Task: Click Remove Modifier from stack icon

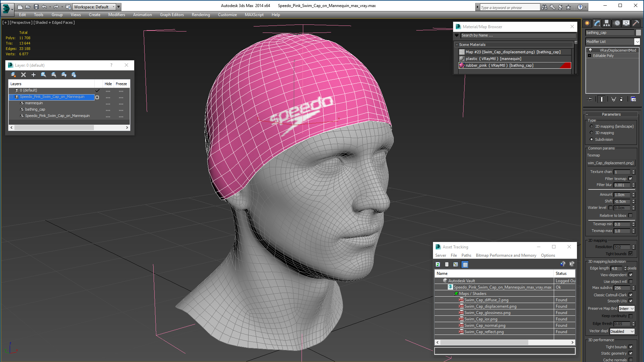Action: point(622,99)
